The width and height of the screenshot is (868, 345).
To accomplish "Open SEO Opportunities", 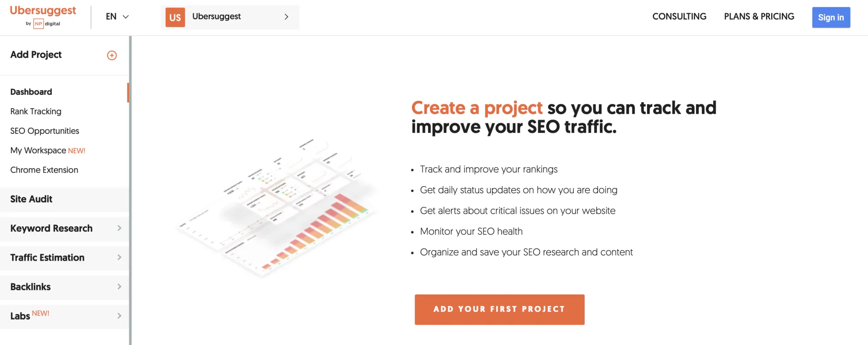I will click(x=44, y=131).
